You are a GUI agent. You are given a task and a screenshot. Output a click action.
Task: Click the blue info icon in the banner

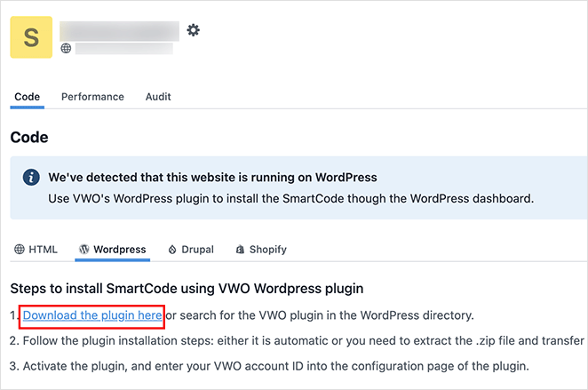29,178
